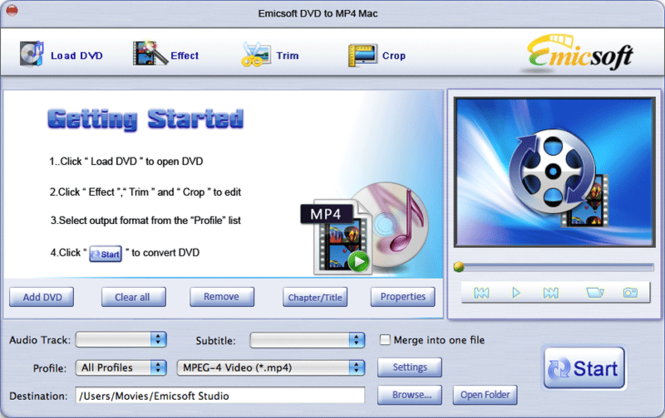Open the Chapter/Title button
This screenshot has height=418, width=665.
pyautogui.click(x=315, y=297)
